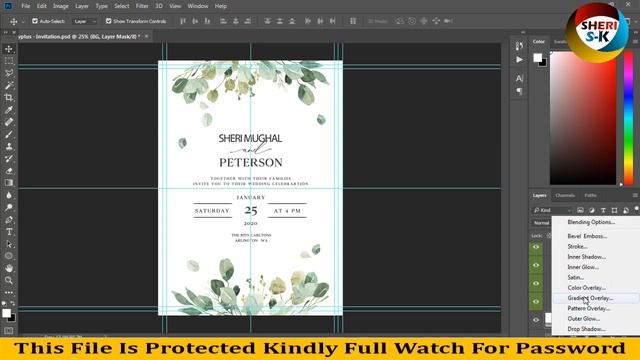Select the Brush tool
Image resolution: width=640 pixels, height=360 pixels.
click(x=9, y=134)
